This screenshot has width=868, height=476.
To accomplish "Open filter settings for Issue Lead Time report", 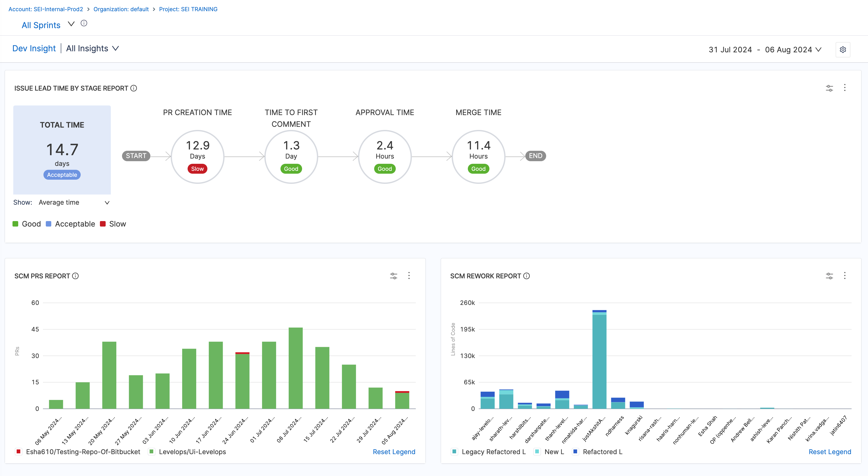I will click(829, 88).
